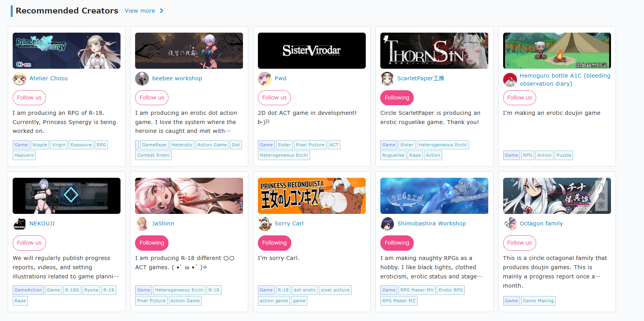Select the dot erotic tag

click(x=305, y=290)
